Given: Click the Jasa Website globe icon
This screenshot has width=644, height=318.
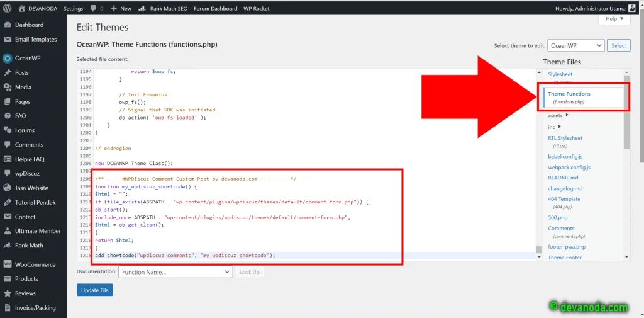Looking at the screenshot, I should [x=7, y=188].
